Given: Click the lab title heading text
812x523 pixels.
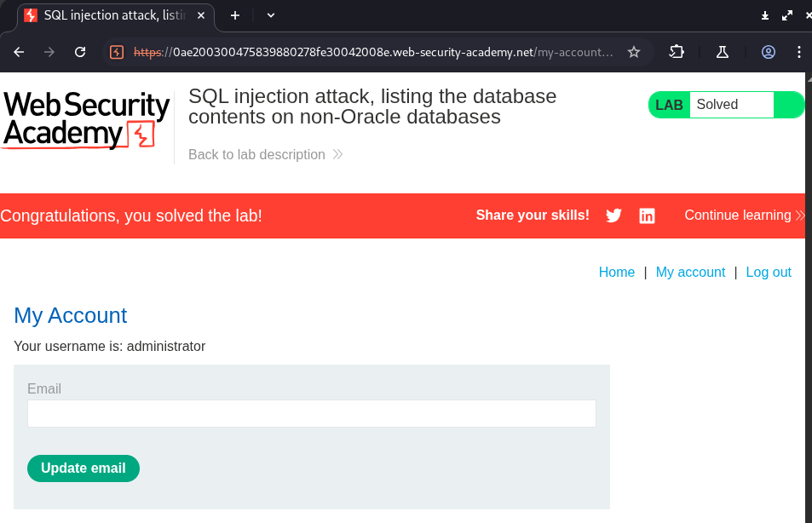Looking at the screenshot, I should click(372, 106).
